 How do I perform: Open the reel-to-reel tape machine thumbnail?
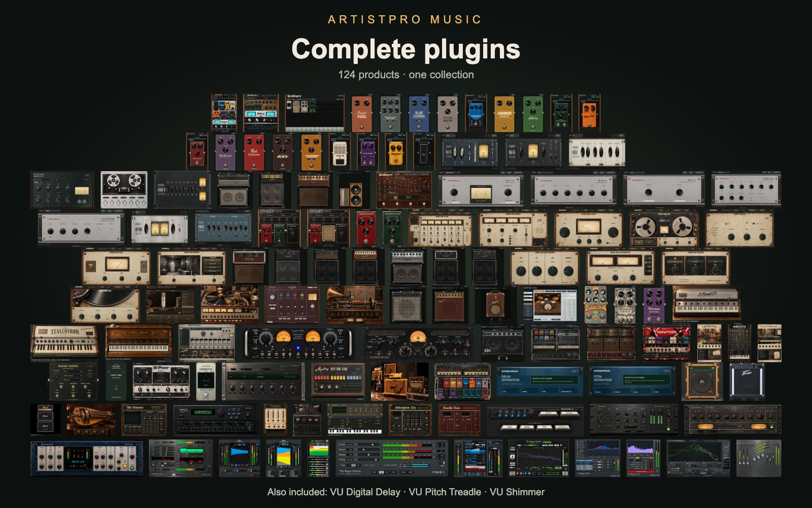(124, 190)
